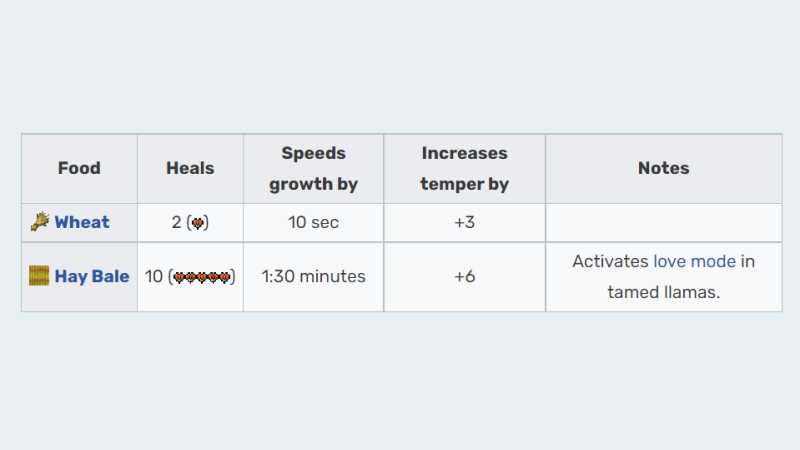The height and width of the screenshot is (450, 800).
Task: Click the number 10 in Hay Bale's Heals cell
Action: 154,276
